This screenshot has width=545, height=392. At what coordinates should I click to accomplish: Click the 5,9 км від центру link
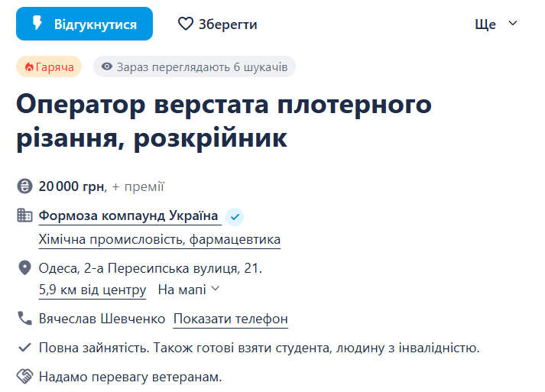click(92, 290)
